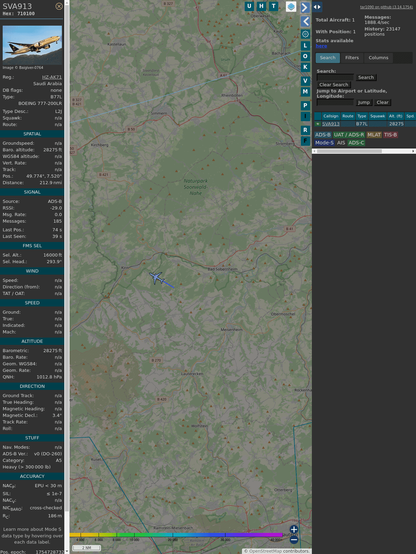The image size is (416, 554).
Task: Click the left chevron sidebar button
Action: (305, 22)
